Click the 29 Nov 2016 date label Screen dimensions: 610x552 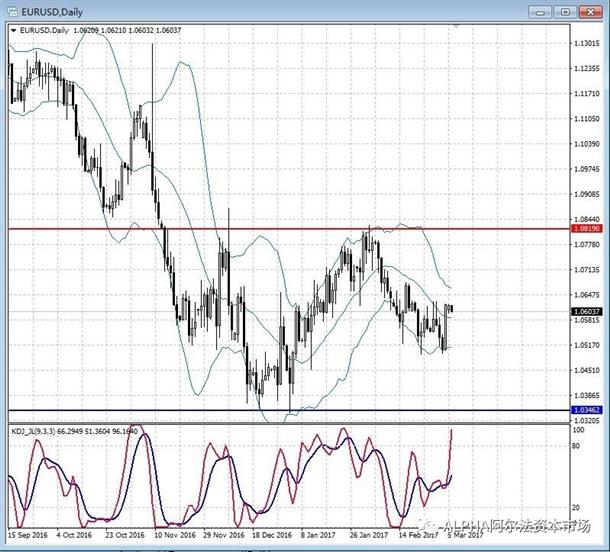click(224, 535)
